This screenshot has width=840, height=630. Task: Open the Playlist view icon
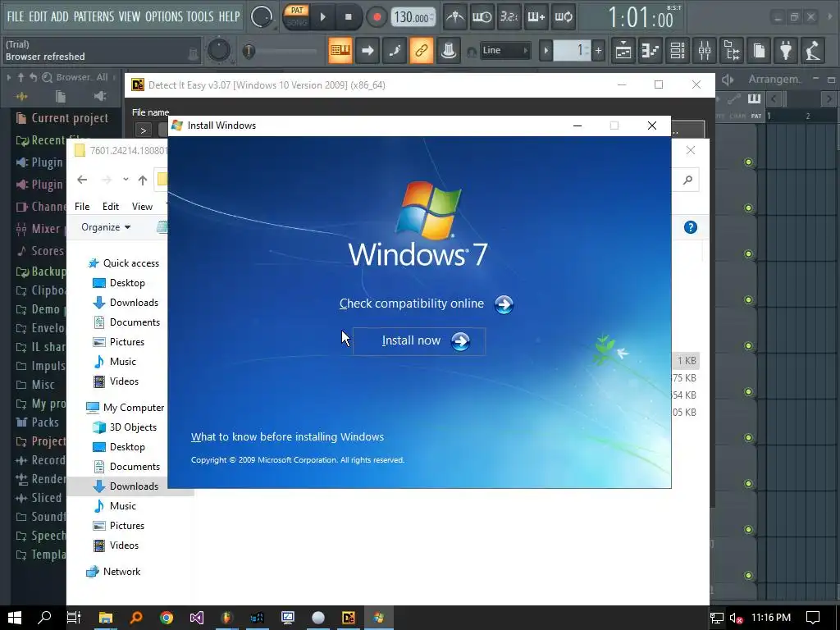pos(623,51)
